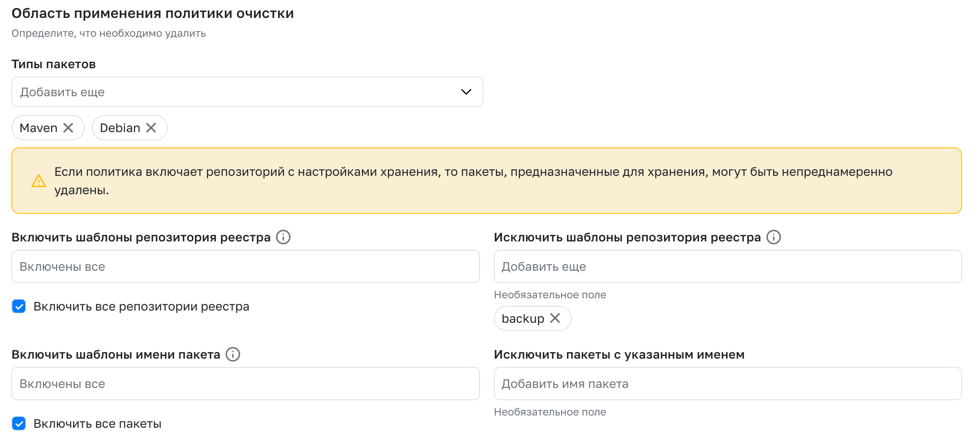Viewport: 980px width, 440px height.
Task: Click the 'Добавить имя пакета' input
Action: tap(727, 384)
